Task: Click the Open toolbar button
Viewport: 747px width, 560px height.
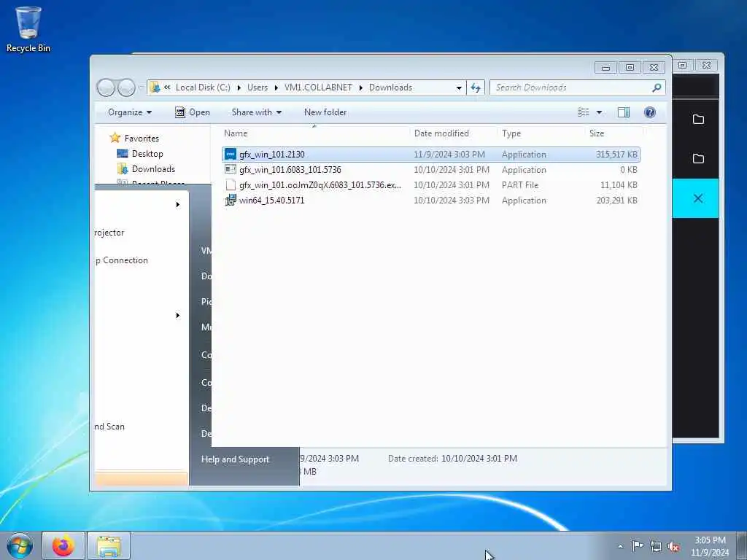Action: [x=193, y=112]
